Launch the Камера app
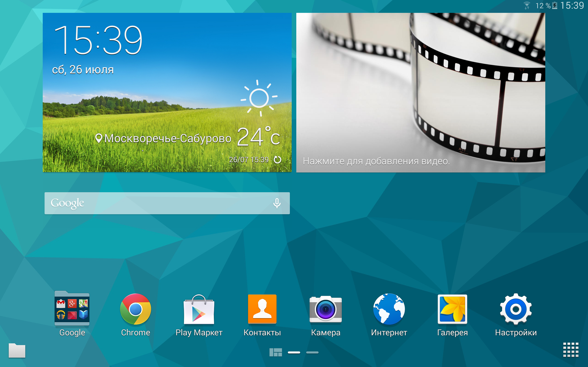 click(x=326, y=309)
